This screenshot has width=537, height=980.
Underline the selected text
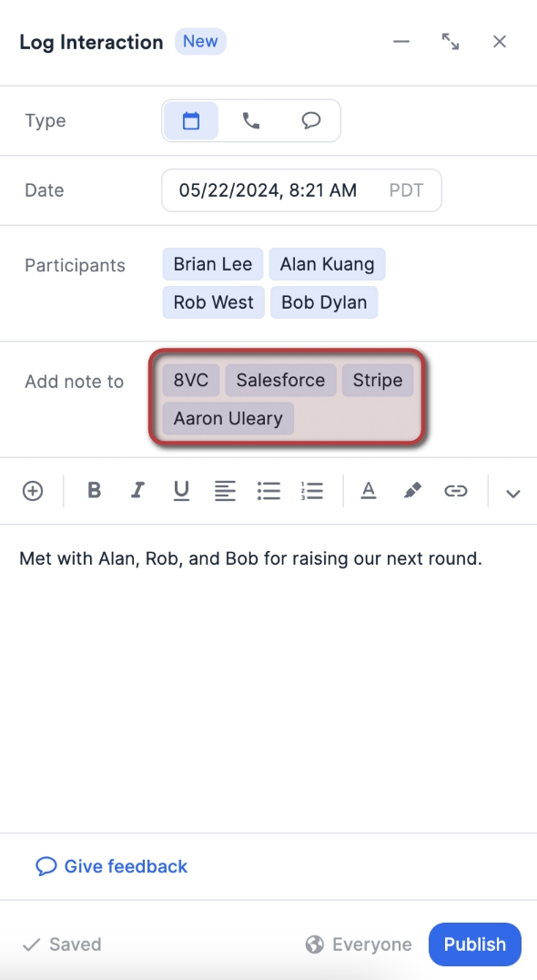click(x=181, y=491)
